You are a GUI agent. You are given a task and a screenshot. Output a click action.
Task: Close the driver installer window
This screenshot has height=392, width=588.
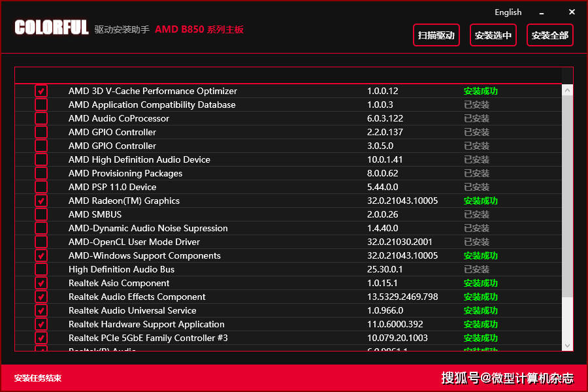[572, 12]
